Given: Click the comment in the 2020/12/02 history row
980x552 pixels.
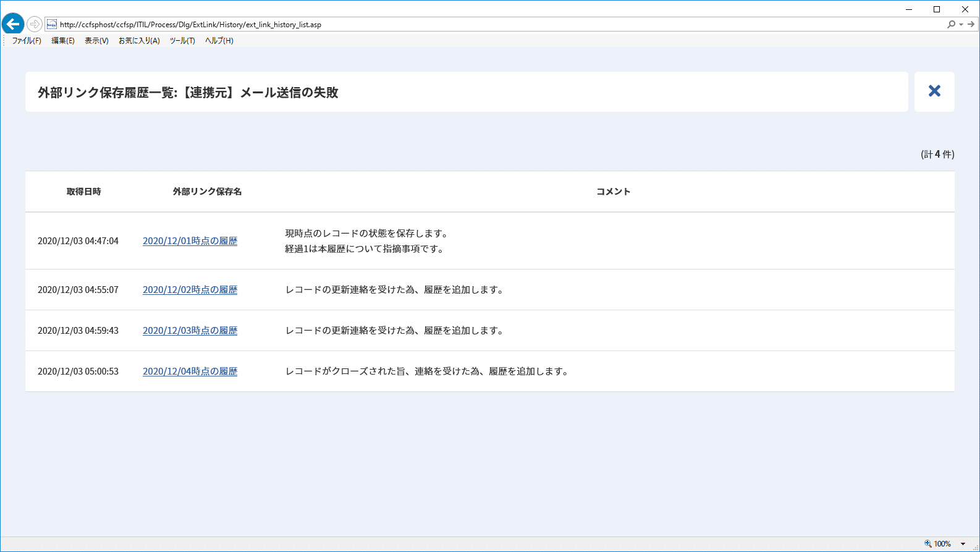Looking at the screenshot, I should pyautogui.click(x=395, y=290).
